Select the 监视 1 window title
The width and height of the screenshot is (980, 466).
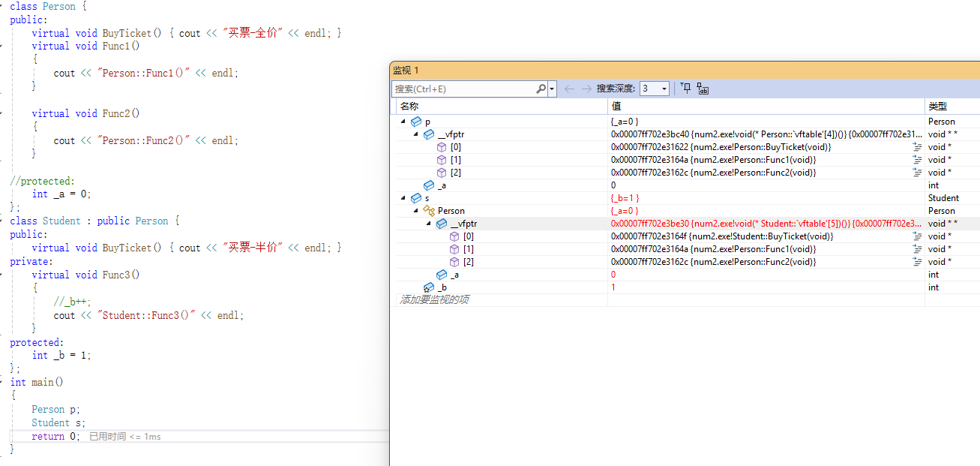(406, 70)
